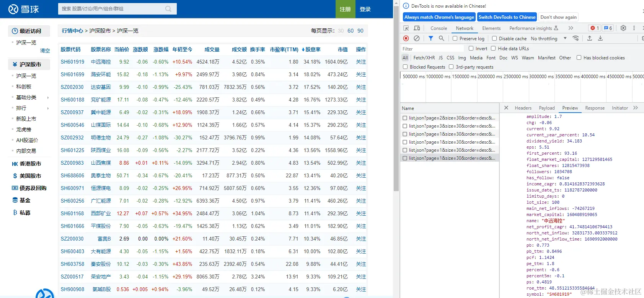Open the No throttling dropdown
The width and height of the screenshot is (644, 298).
[x=549, y=38]
